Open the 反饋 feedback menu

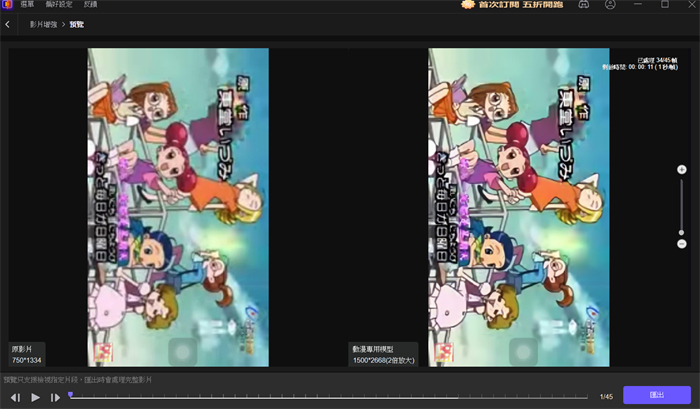90,4
